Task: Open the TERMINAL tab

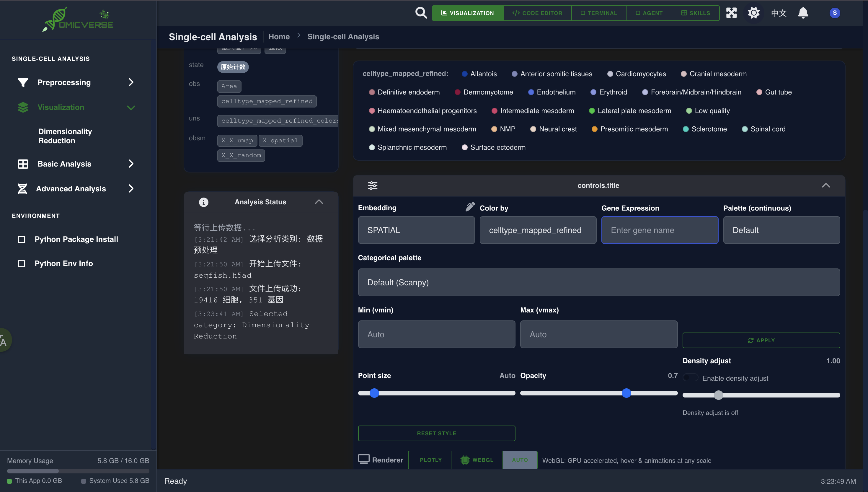Action: tap(599, 13)
